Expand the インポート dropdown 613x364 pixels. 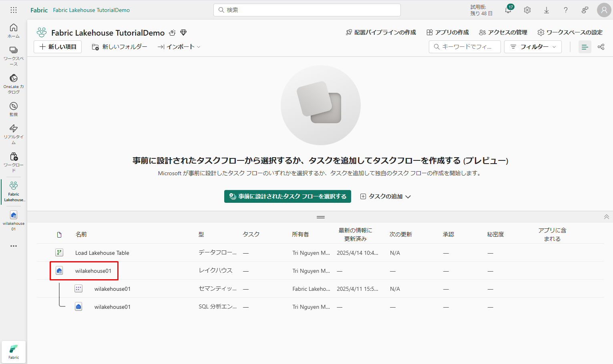pos(179,47)
